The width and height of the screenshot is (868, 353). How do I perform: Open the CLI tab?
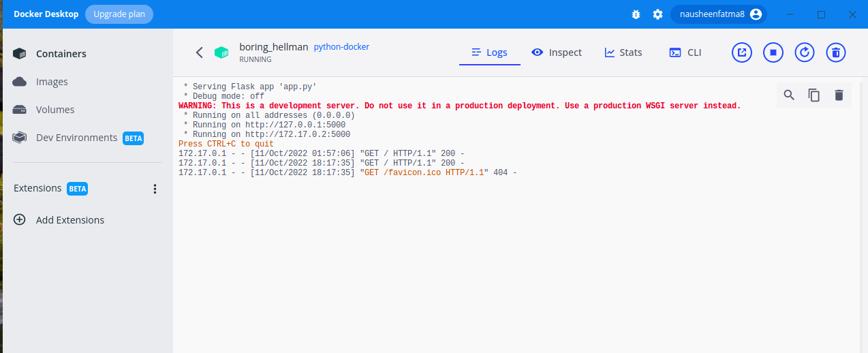(685, 52)
